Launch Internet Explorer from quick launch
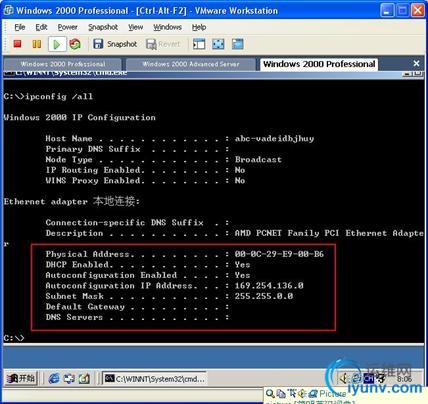Screen dimensions: 428x404 pyautogui.click(x=54, y=378)
